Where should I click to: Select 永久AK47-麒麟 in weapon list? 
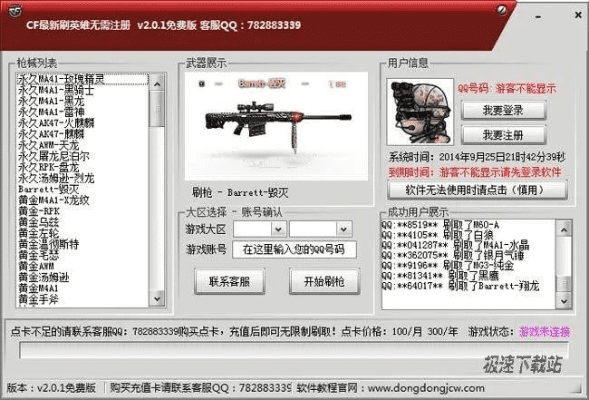click(51, 134)
